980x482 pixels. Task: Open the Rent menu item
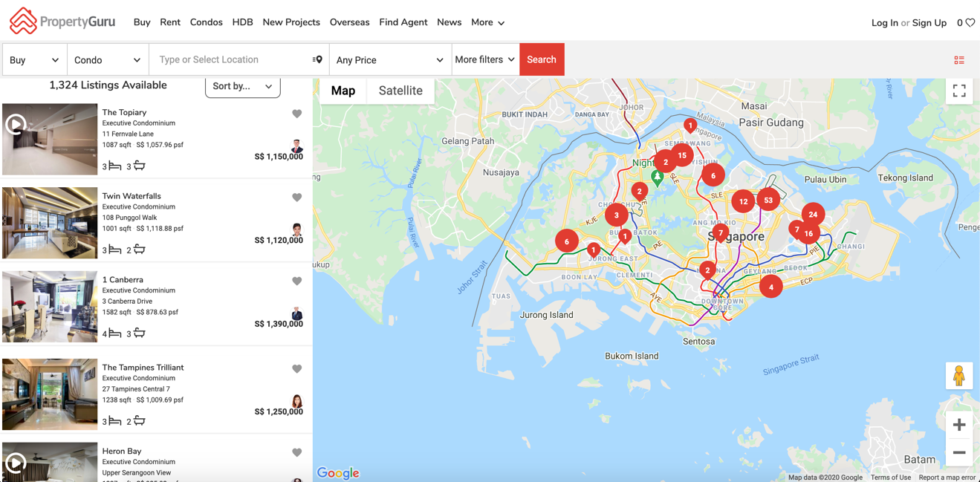pos(170,22)
